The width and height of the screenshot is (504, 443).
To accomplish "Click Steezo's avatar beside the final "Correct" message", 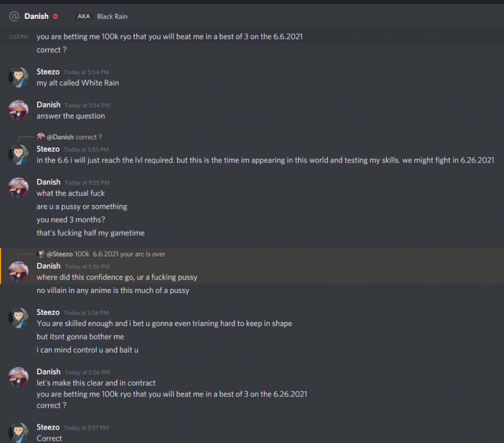I will [x=18, y=432].
